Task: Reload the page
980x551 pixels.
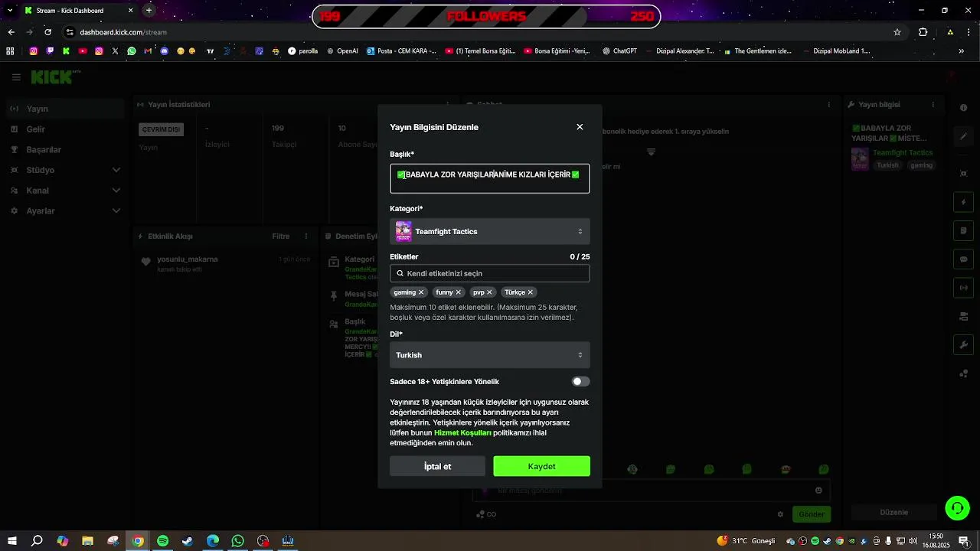Action: [x=48, y=32]
